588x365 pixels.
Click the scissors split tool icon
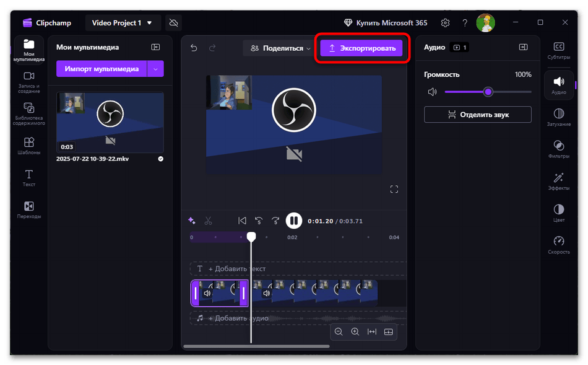208,221
